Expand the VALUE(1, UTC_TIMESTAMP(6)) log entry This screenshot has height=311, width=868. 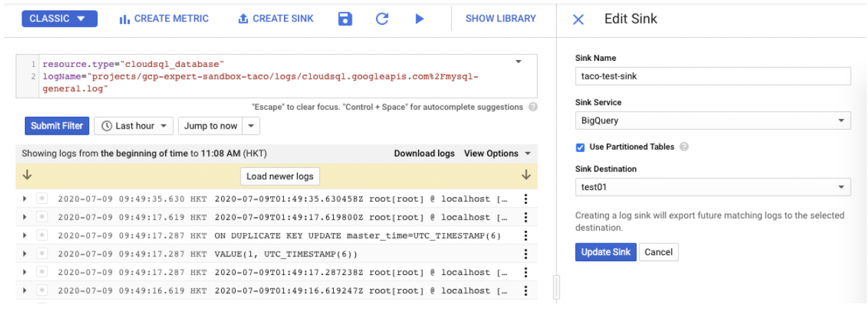(x=25, y=254)
